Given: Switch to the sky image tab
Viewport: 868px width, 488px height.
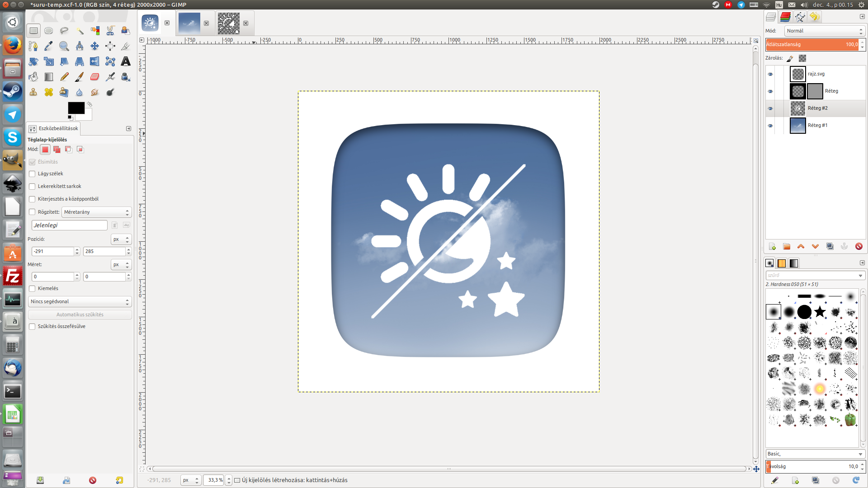Looking at the screenshot, I should pyautogui.click(x=189, y=23).
